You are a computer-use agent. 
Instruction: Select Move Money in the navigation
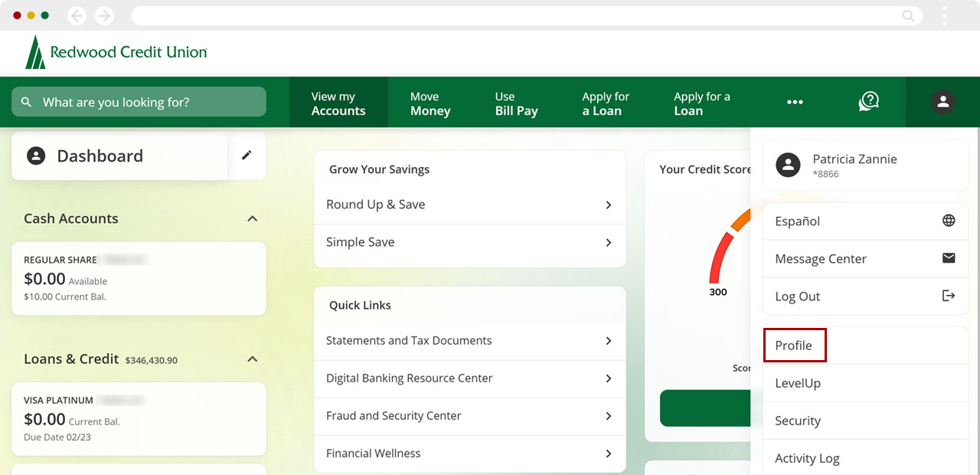coord(430,101)
